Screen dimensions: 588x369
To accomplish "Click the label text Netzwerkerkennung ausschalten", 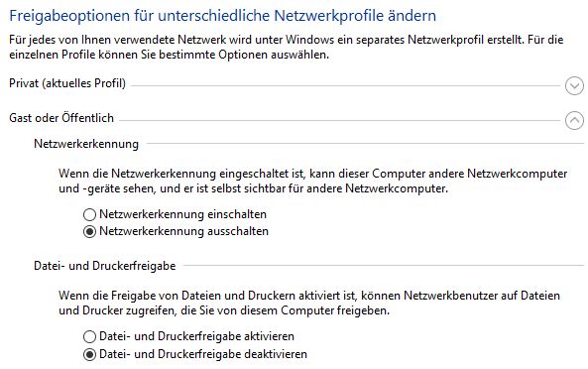I will pyautogui.click(x=183, y=231).
